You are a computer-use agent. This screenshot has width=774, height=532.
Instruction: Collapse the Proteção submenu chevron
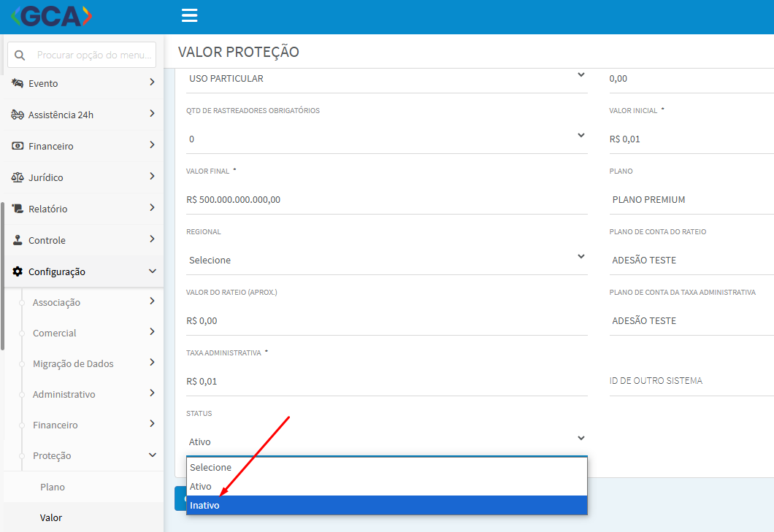[153, 455]
